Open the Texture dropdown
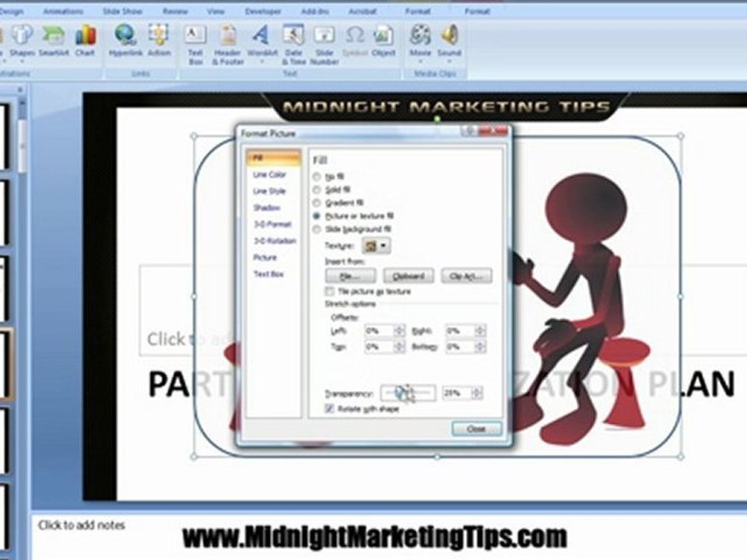The image size is (747, 560). 377,246
